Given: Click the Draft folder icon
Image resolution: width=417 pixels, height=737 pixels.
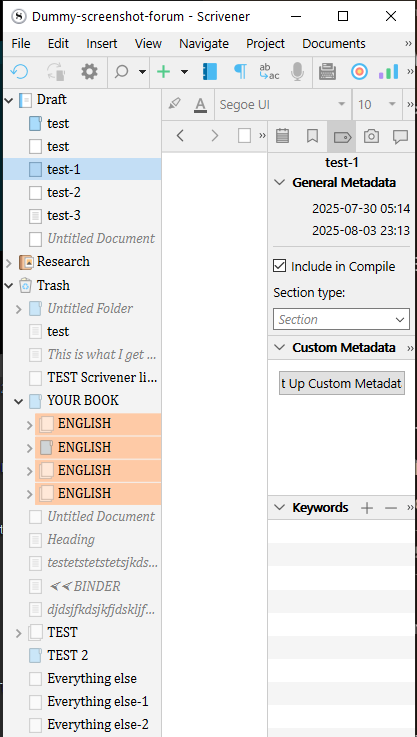Looking at the screenshot, I should click(25, 100).
